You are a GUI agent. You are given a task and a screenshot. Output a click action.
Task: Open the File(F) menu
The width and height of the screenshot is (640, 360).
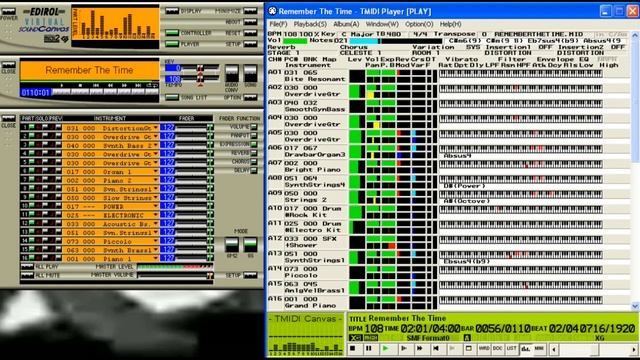click(x=278, y=24)
